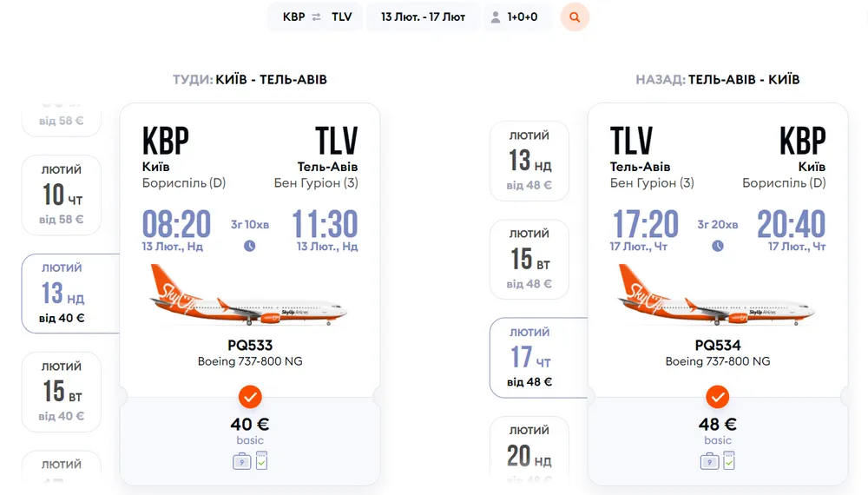Click the hand luggage icon under 40 € basic

point(241,461)
